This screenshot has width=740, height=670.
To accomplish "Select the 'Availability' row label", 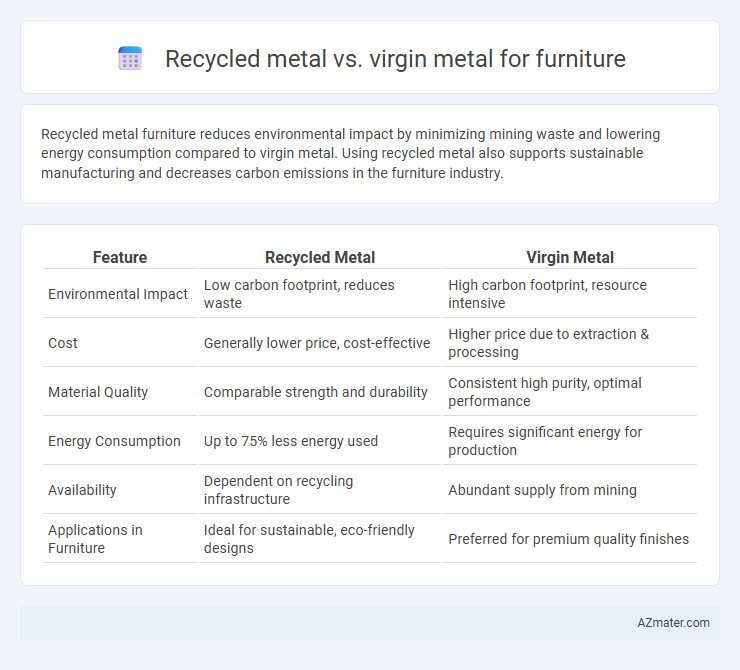I will click(82, 490).
